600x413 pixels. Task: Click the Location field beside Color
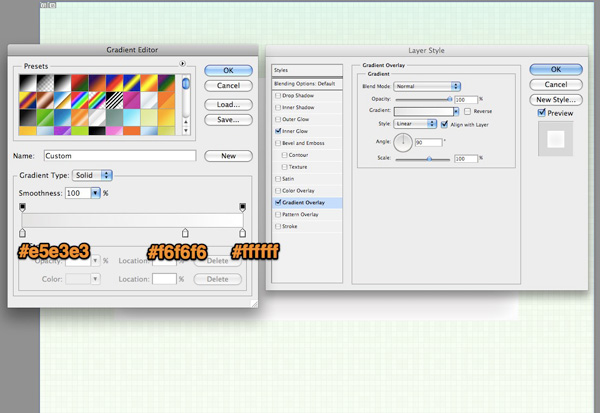(x=164, y=279)
